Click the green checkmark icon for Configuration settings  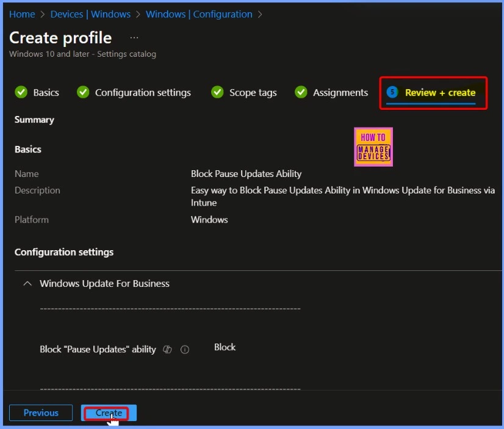pyautogui.click(x=83, y=92)
